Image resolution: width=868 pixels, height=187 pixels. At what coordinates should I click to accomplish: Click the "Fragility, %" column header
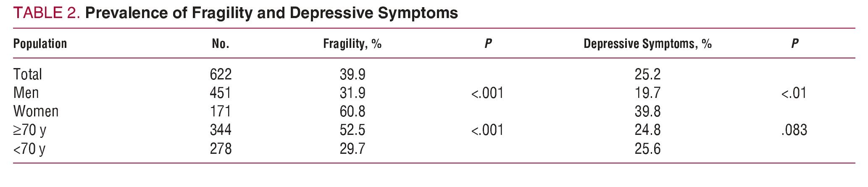click(x=352, y=44)
